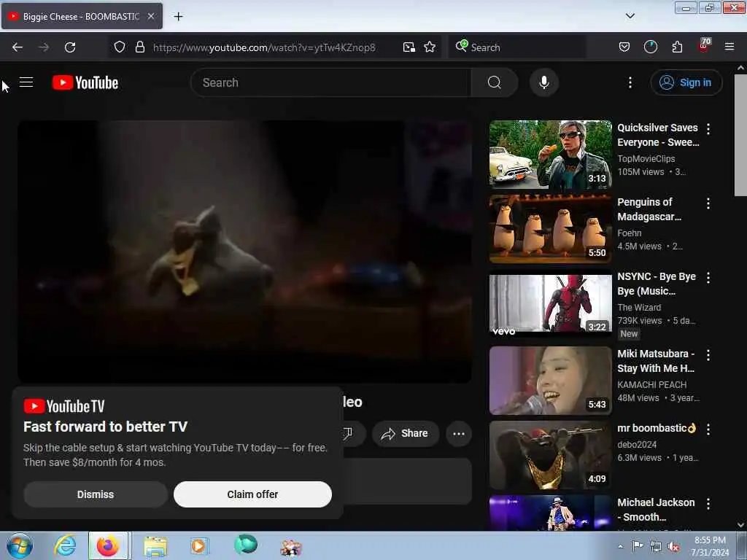Click the debo2024 channel name
This screenshot has width=747, height=560.
pyautogui.click(x=637, y=444)
